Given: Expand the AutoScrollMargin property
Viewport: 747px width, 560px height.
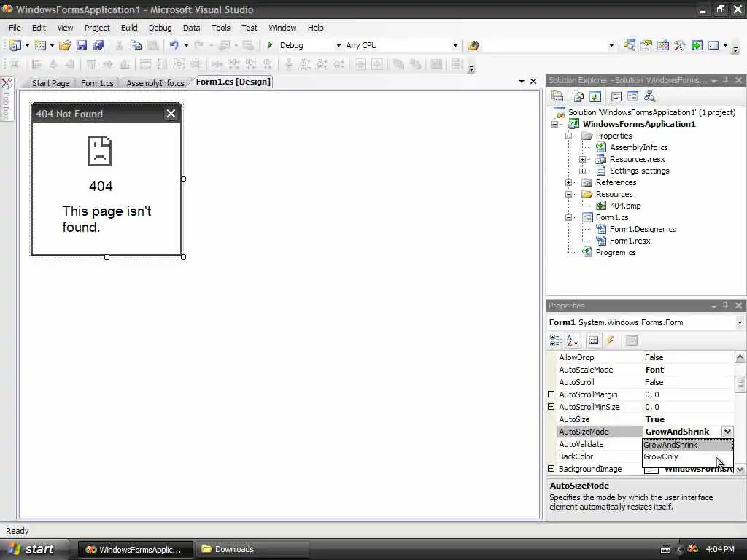Looking at the screenshot, I should pos(551,394).
